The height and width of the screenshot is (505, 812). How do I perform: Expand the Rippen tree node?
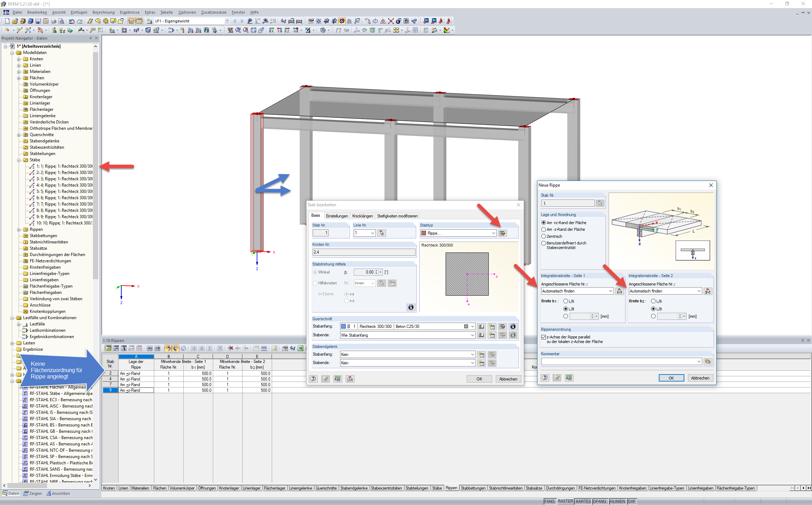(x=19, y=229)
